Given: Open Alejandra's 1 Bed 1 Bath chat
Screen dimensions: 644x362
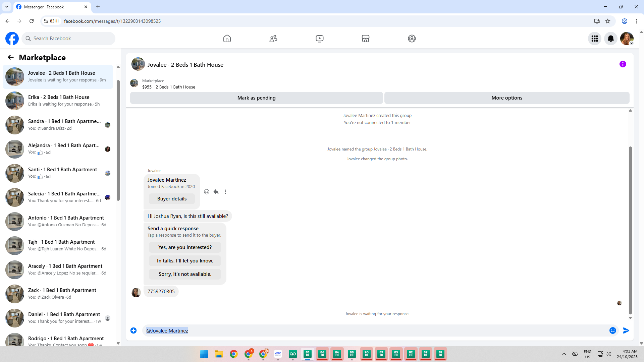Looking at the screenshot, I should (x=58, y=149).
